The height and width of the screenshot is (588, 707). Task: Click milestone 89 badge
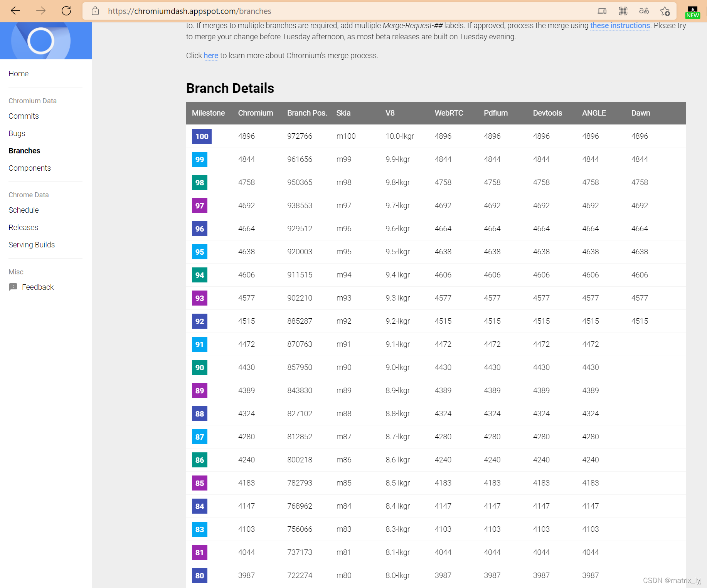tap(200, 390)
